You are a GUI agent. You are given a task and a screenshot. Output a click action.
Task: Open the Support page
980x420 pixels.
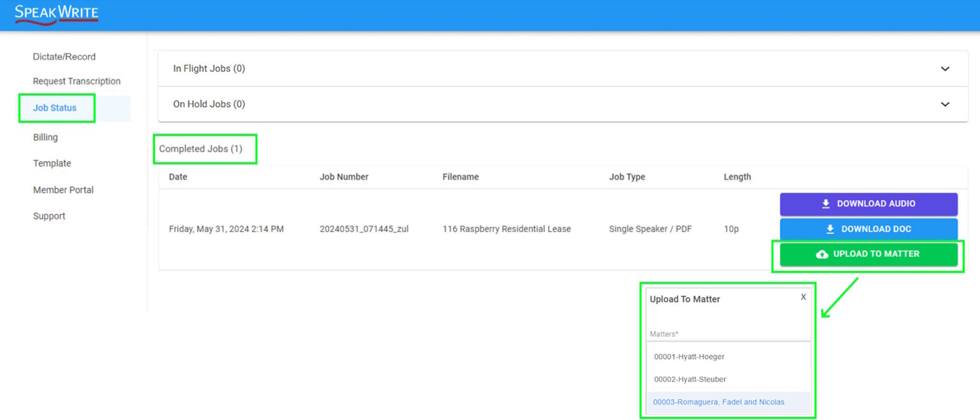pos(49,215)
